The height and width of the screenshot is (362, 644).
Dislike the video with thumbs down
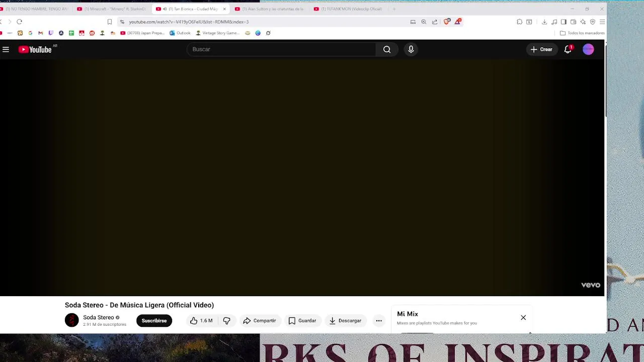pyautogui.click(x=227, y=321)
